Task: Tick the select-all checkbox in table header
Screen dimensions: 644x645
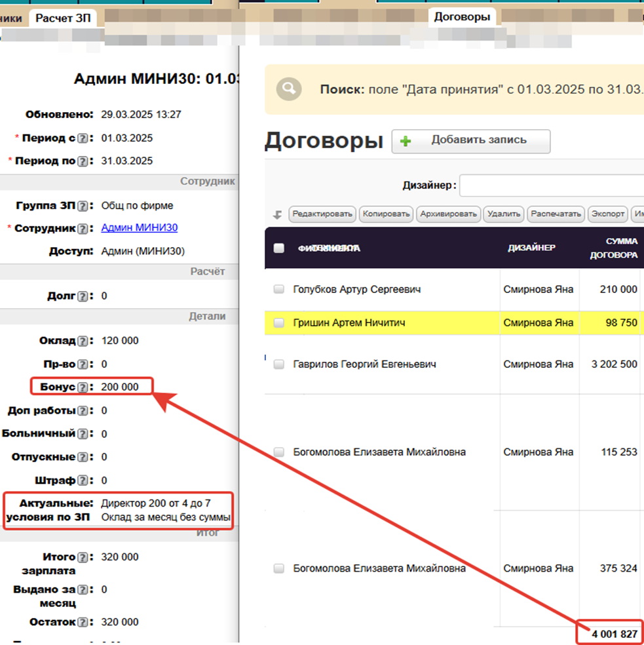Action: (279, 248)
